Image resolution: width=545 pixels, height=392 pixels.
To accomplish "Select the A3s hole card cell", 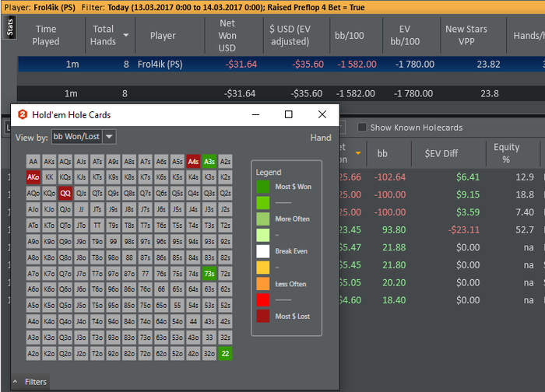I will 209,162.
